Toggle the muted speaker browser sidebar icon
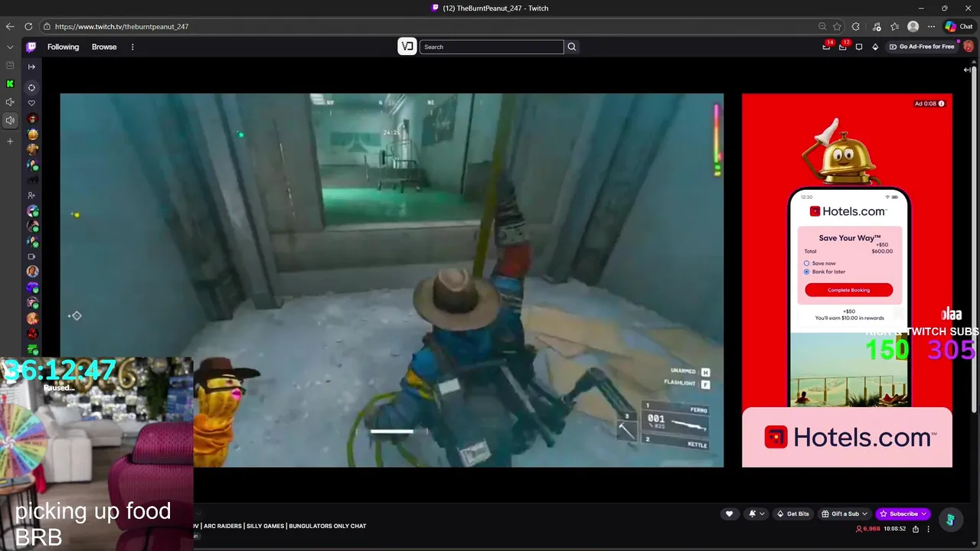 click(10, 102)
